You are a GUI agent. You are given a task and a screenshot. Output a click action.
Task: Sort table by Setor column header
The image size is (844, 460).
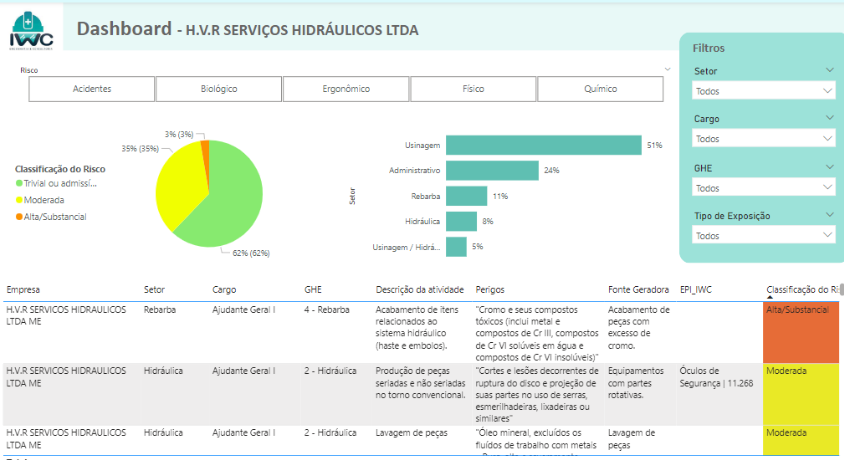(154, 289)
